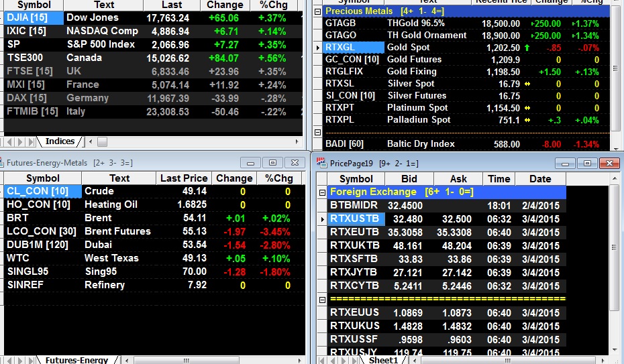
Task: Click the Precious Metals vertical scroll thumb
Action: point(615,68)
